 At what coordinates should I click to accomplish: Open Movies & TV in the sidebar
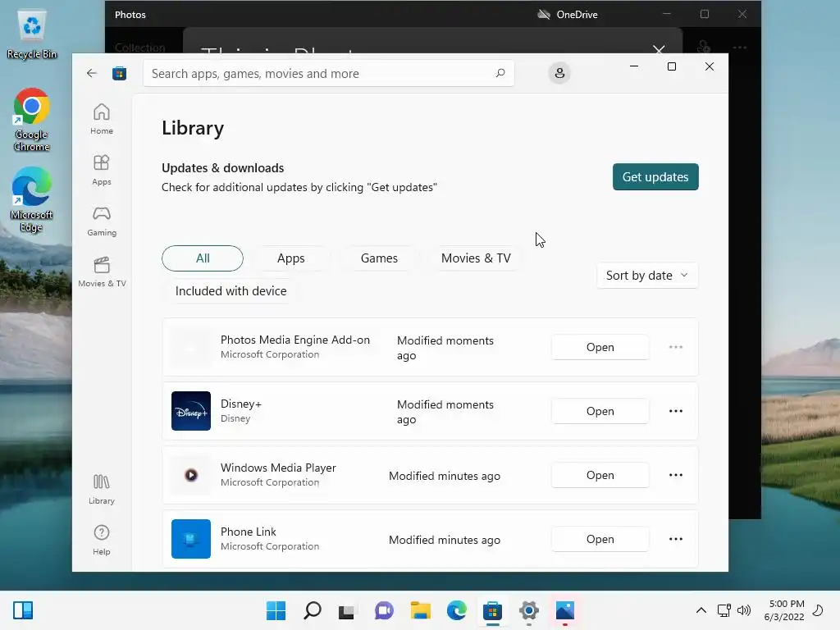point(102,272)
